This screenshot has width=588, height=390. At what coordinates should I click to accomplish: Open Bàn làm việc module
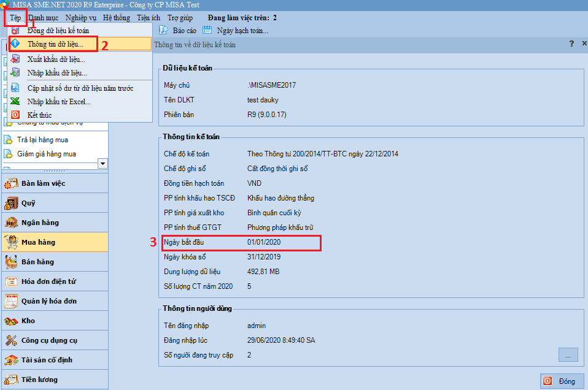pyautogui.click(x=55, y=183)
